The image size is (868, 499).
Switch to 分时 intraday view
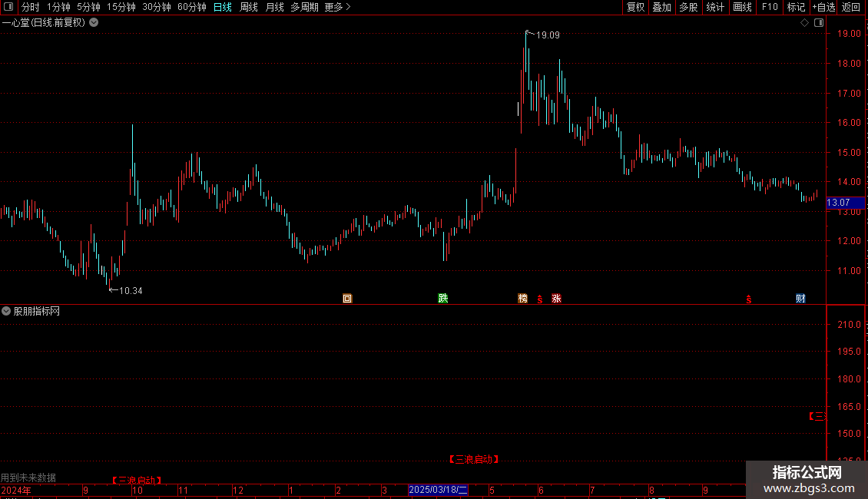(31, 7)
